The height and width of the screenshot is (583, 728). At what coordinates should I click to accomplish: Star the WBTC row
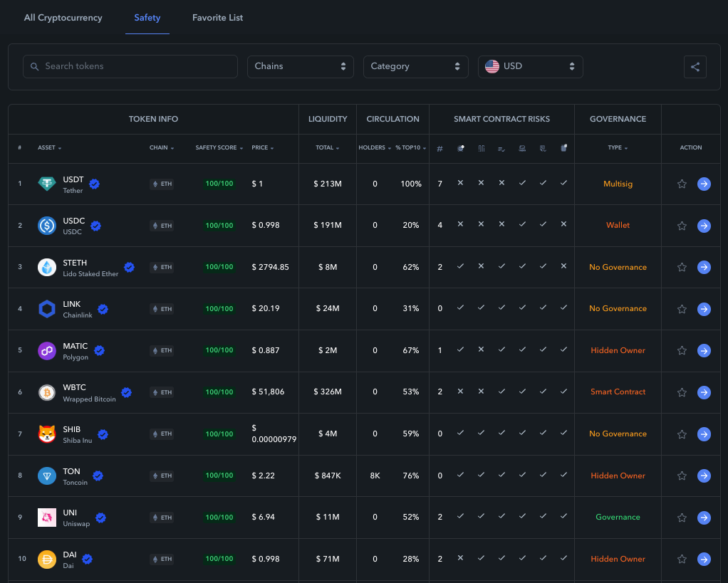pos(682,392)
